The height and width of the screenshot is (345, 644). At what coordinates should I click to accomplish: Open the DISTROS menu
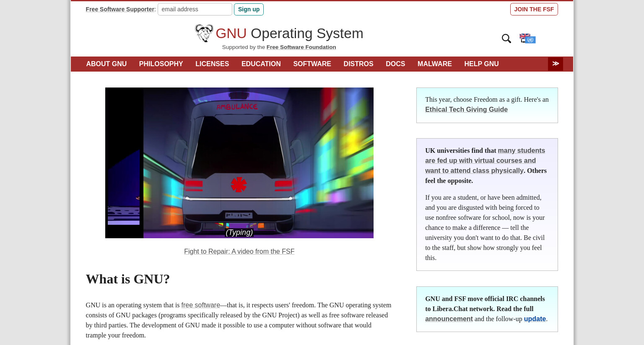pyautogui.click(x=358, y=64)
